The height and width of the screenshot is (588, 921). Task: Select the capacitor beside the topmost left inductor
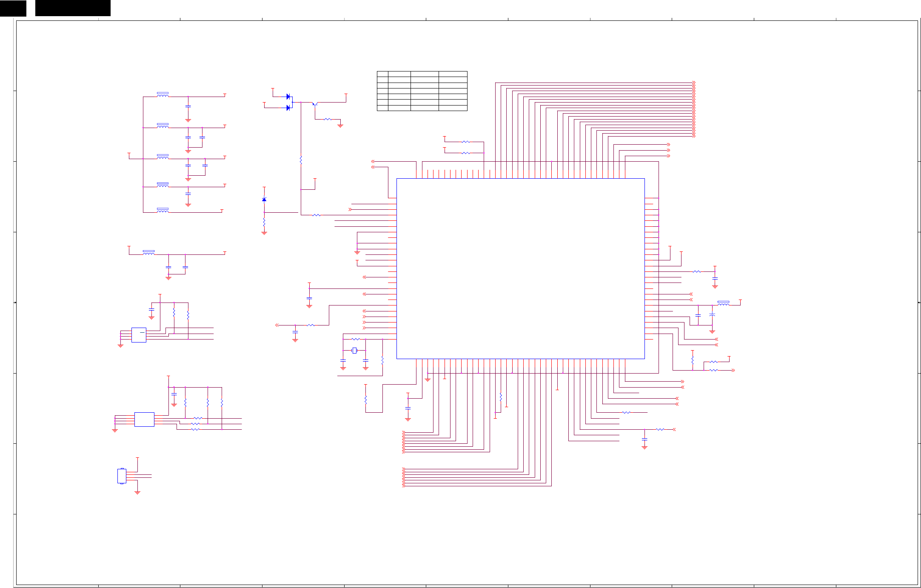[188, 106]
